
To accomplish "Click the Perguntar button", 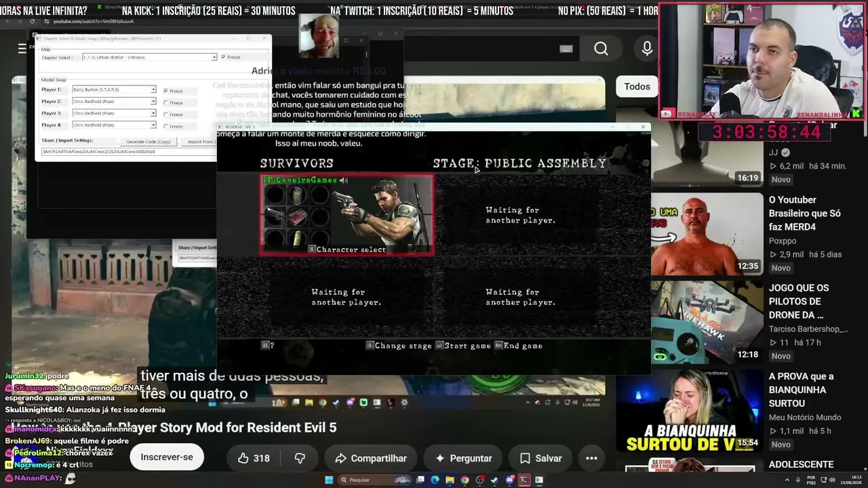I will 463,458.
